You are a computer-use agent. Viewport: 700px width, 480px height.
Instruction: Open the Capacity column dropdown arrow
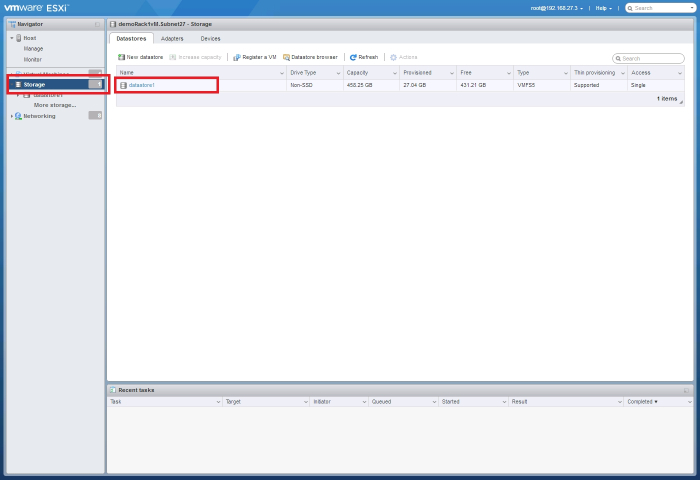[395, 73]
